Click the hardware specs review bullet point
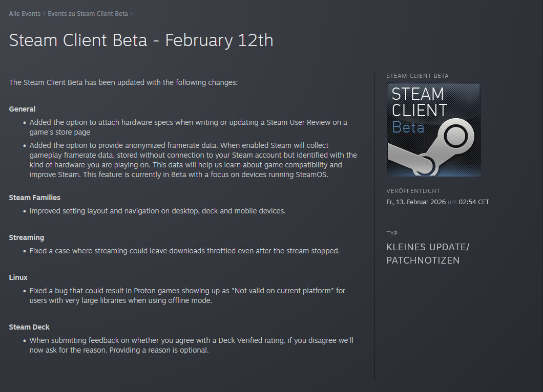Viewport: 543px width, 392px height. [188, 127]
